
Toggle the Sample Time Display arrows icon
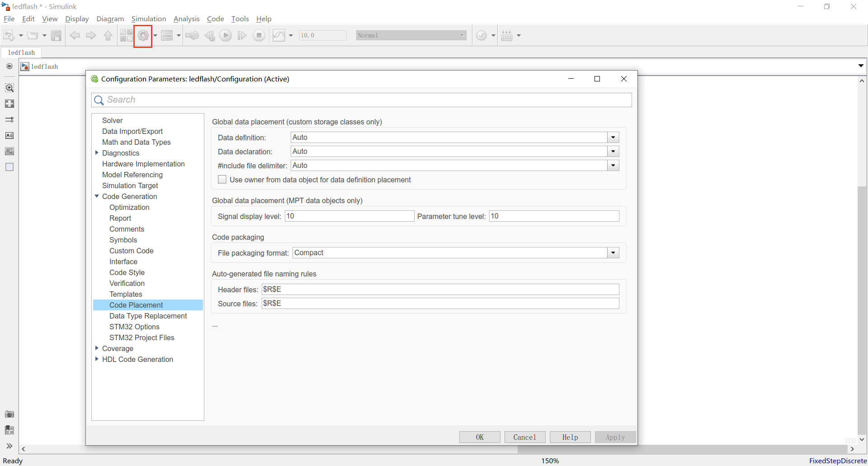(x=9, y=119)
